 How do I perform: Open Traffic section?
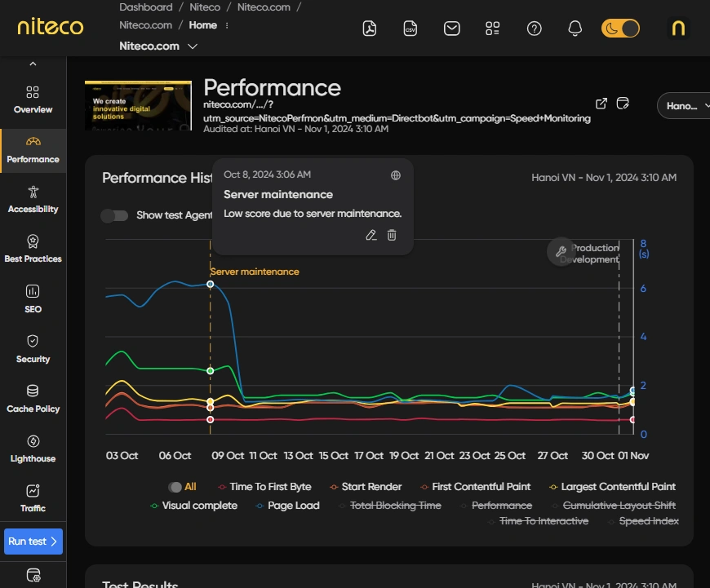(x=33, y=498)
